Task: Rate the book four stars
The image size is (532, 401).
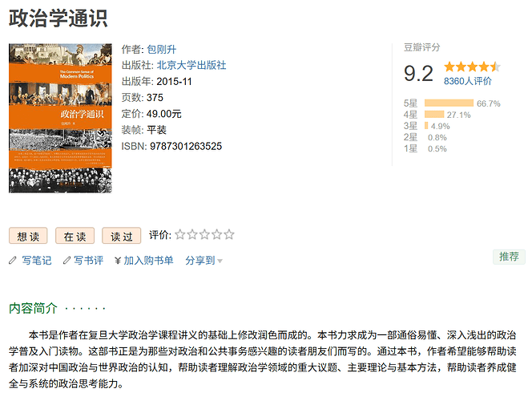Action: point(217,235)
